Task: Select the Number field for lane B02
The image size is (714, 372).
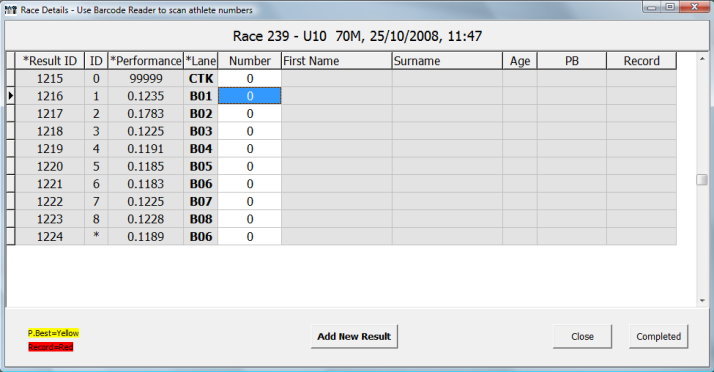Action: click(250, 114)
